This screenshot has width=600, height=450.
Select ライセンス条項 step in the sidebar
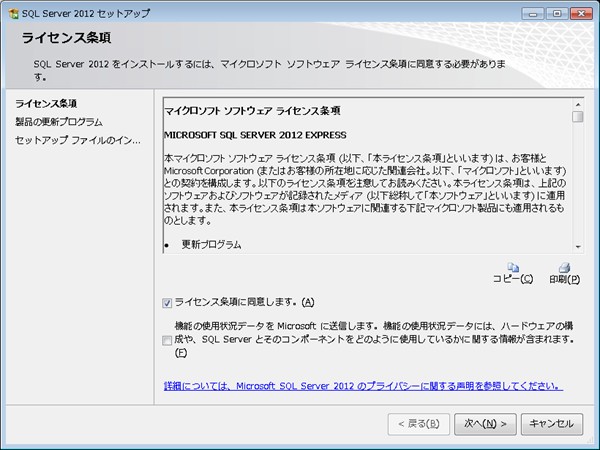click(46, 103)
